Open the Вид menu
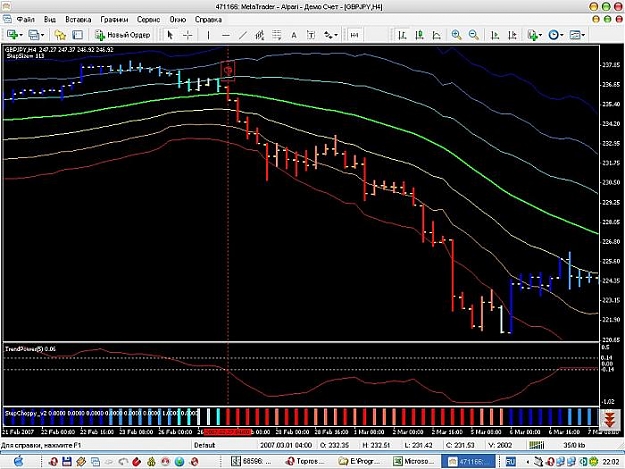 tap(50, 19)
